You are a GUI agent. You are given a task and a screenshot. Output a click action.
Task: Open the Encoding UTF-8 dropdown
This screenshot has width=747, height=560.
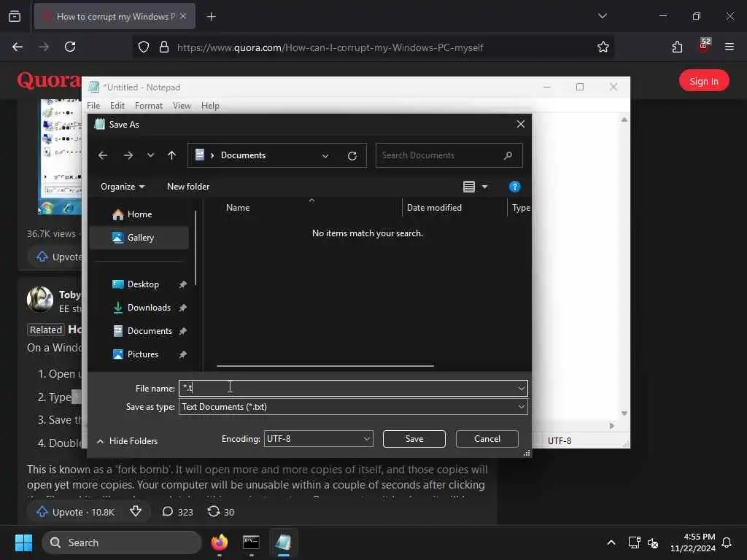coord(318,438)
